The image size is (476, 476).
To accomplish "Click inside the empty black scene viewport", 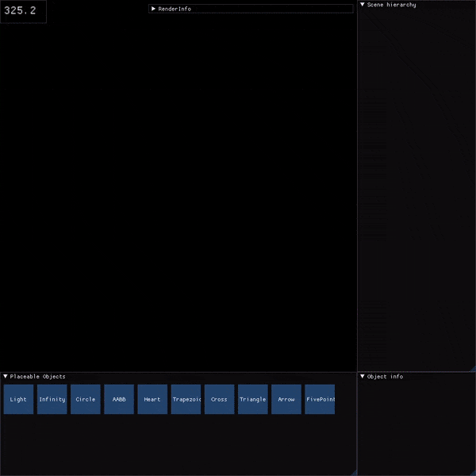I will click(x=178, y=190).
